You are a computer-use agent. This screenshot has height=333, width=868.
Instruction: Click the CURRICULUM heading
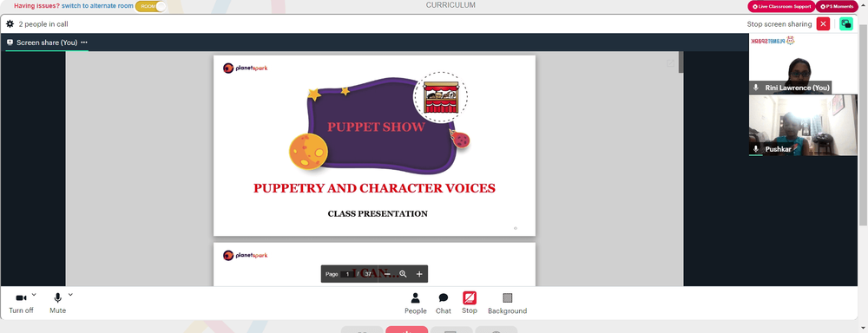coord(450,5)
